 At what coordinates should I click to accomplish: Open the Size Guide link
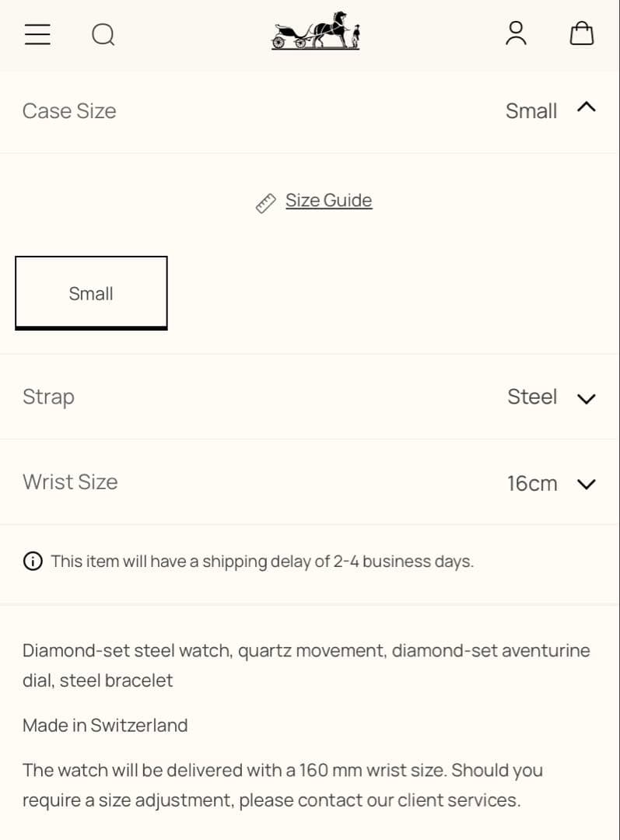click(x=328, y=201)
